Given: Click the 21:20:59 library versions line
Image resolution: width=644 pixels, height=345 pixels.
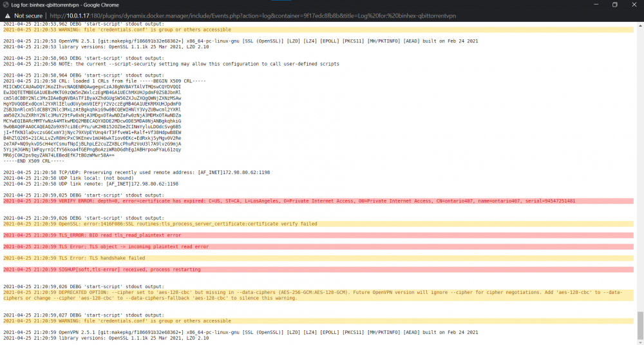Looking at the screenshot, I should coord(106,338).
